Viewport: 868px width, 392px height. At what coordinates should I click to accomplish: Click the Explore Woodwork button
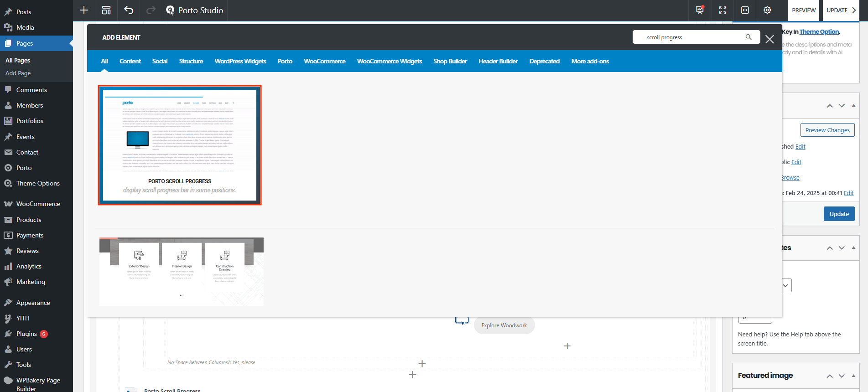coord(504,325)
